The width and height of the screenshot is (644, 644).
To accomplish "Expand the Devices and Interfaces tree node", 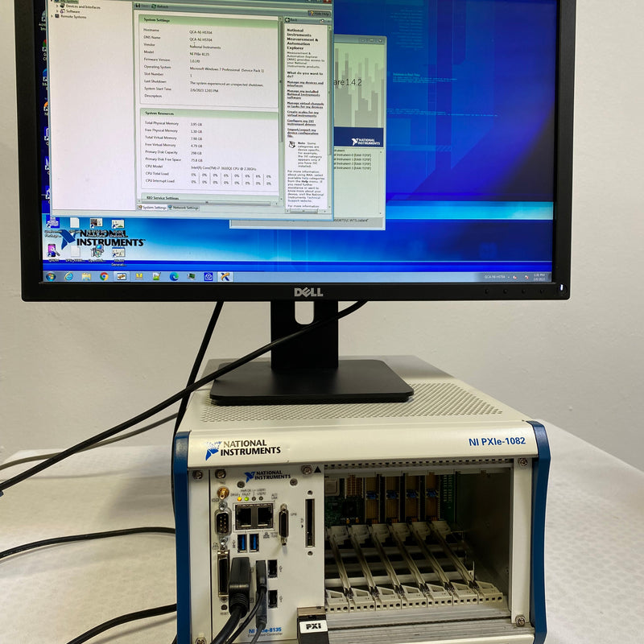I will [57, 6].
